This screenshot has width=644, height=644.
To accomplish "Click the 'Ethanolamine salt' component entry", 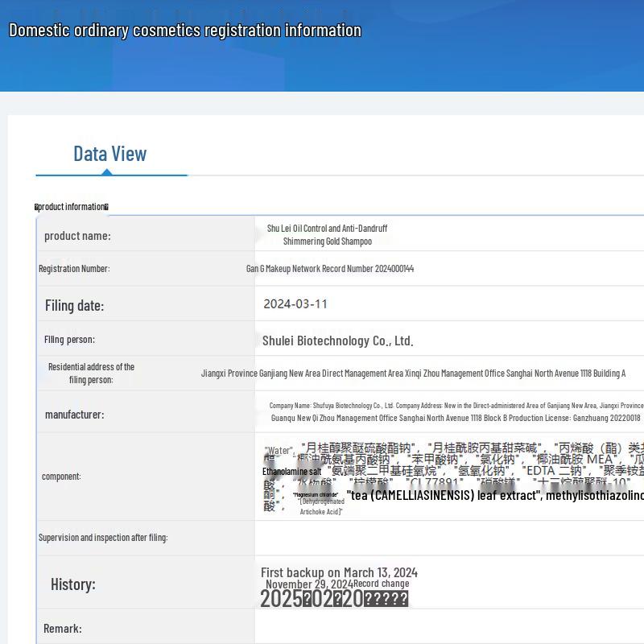I will click(291, 472).
